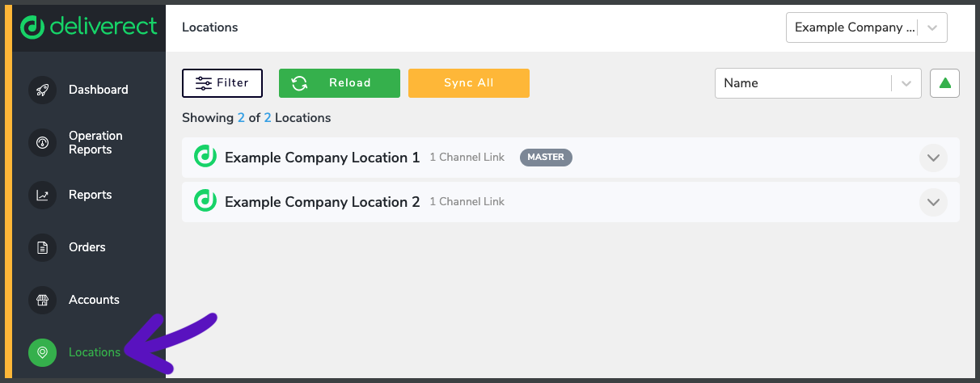Click 'Showing 2 of 2 Locations' text

[x=256, y=118]
